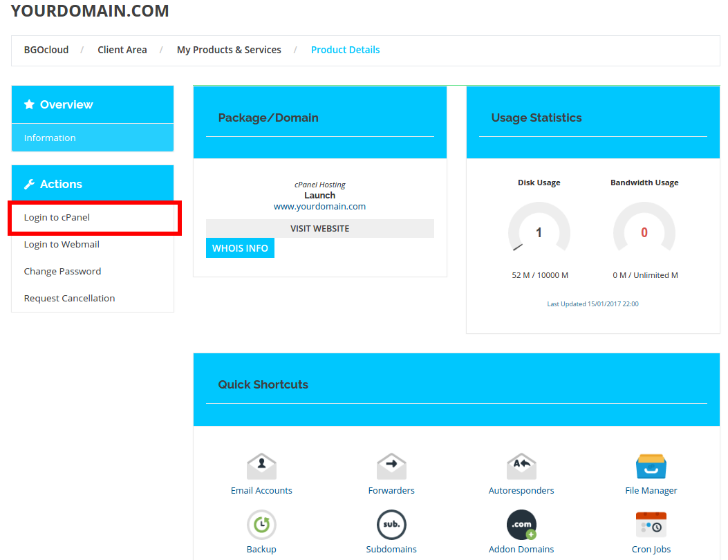Click the Actions wrench icon
The width and height of the screenshot is (728, 560).
point(29,184)
